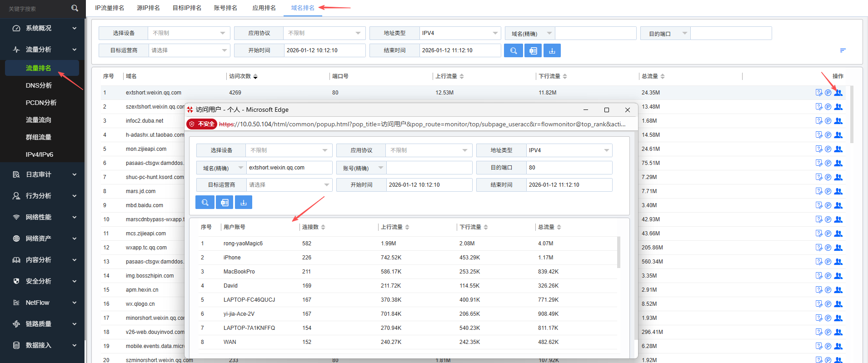Click the keyword search magnifier in sidebar

coord(75,8)
